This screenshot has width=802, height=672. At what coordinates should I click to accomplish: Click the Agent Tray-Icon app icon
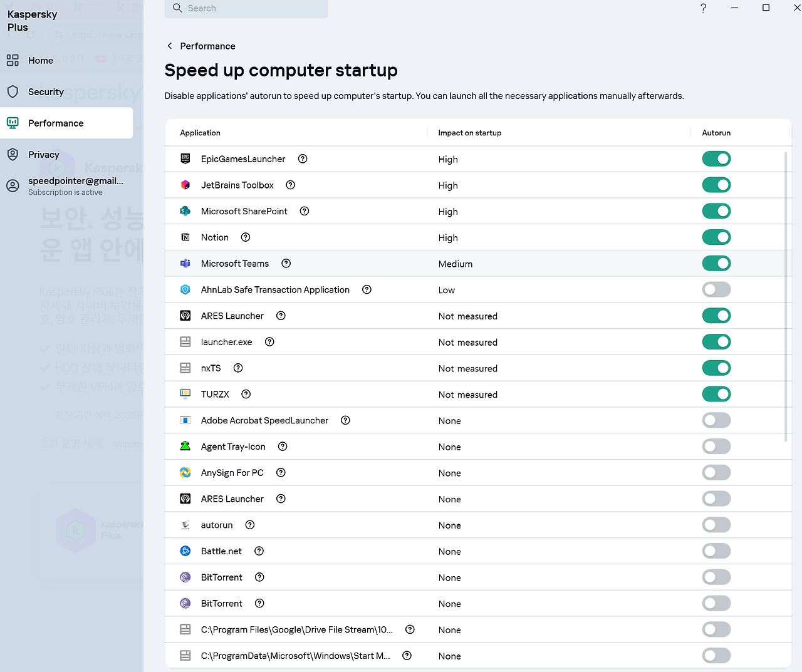185,447
